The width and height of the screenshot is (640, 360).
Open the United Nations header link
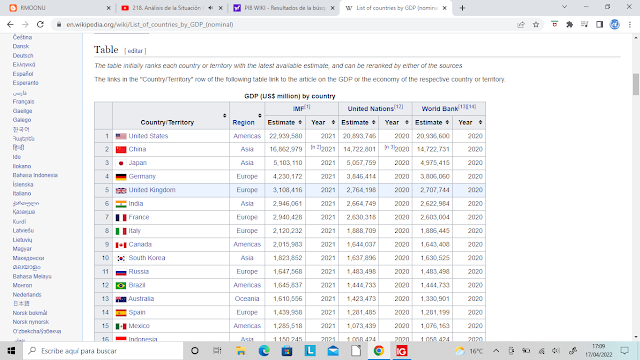coord(371,109)
